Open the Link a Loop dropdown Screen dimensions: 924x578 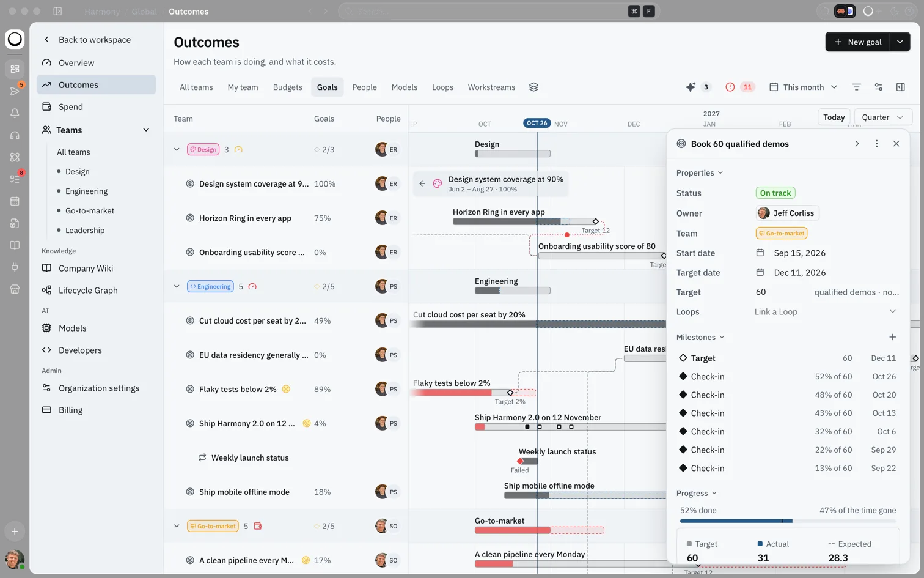point(826,312)
